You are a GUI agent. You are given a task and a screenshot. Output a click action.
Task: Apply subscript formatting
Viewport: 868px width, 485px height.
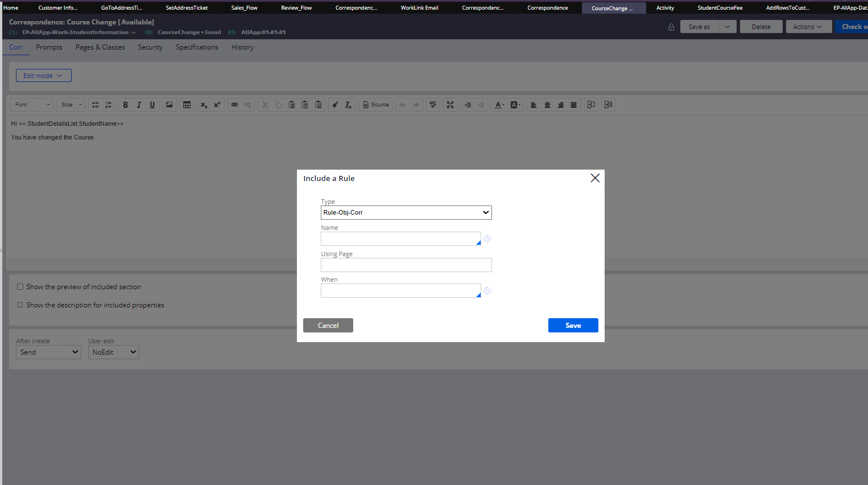(204, 105)
